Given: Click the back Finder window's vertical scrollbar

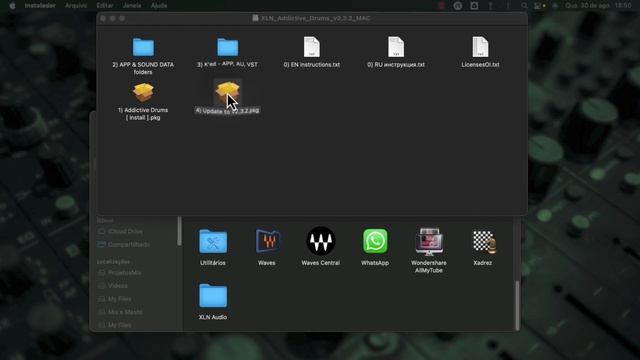Looking at the screenshot, I should click(518, 305).
